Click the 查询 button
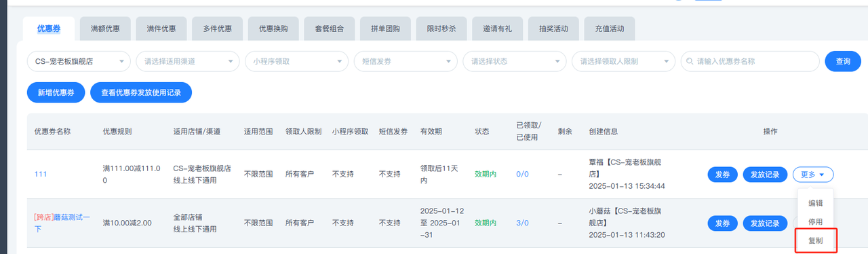Viewport: 868px width, 254px height. (843, 61)
